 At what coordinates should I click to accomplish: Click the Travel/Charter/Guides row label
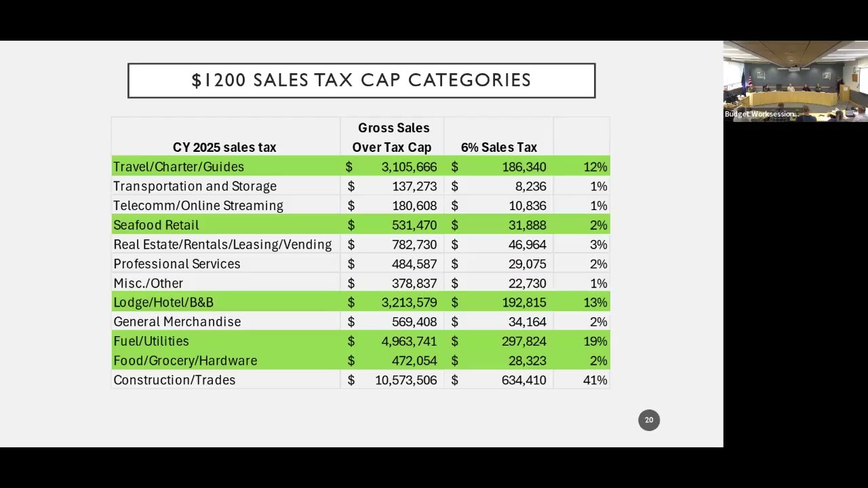click(x=178, y=167)
